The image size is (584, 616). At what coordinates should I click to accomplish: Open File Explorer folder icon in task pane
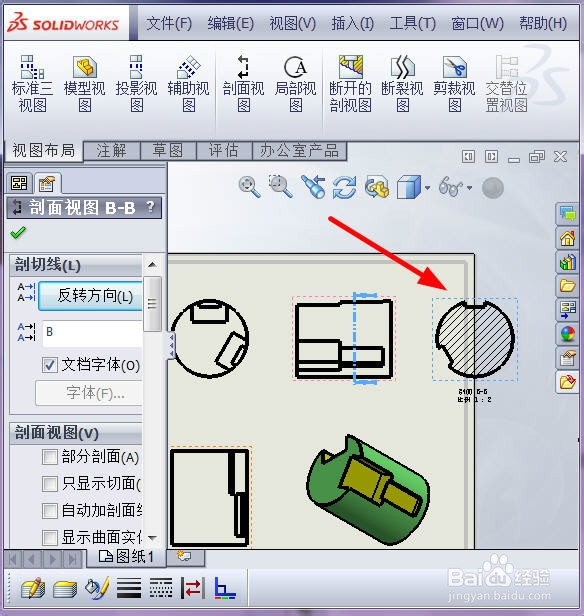567,286
